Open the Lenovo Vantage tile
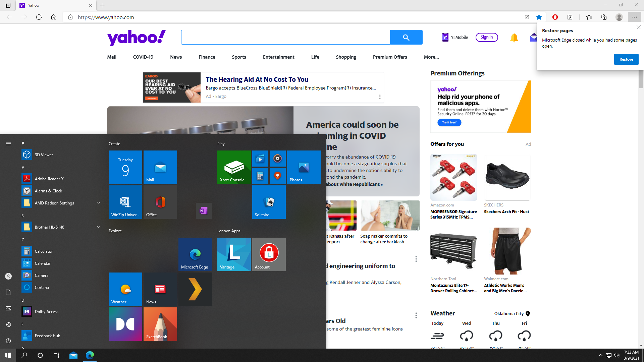644x362 pixels. point(234,254)
